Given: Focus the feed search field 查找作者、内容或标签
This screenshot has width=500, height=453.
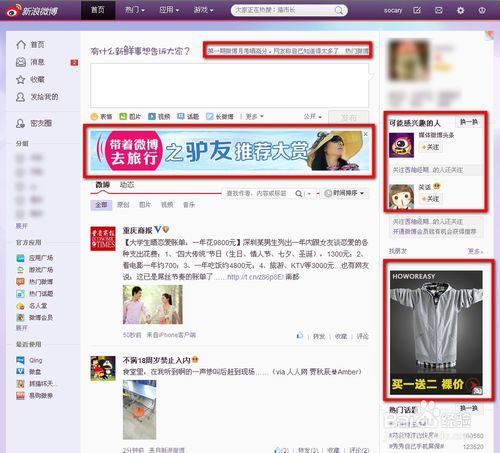Looking at the screenshot, I should (257, 193).
